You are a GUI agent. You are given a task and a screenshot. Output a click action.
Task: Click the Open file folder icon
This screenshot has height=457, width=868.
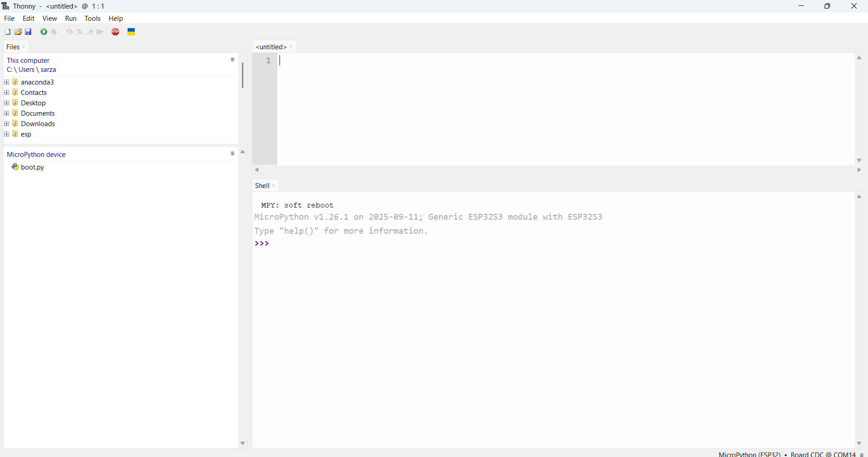[x=18, y=32]
